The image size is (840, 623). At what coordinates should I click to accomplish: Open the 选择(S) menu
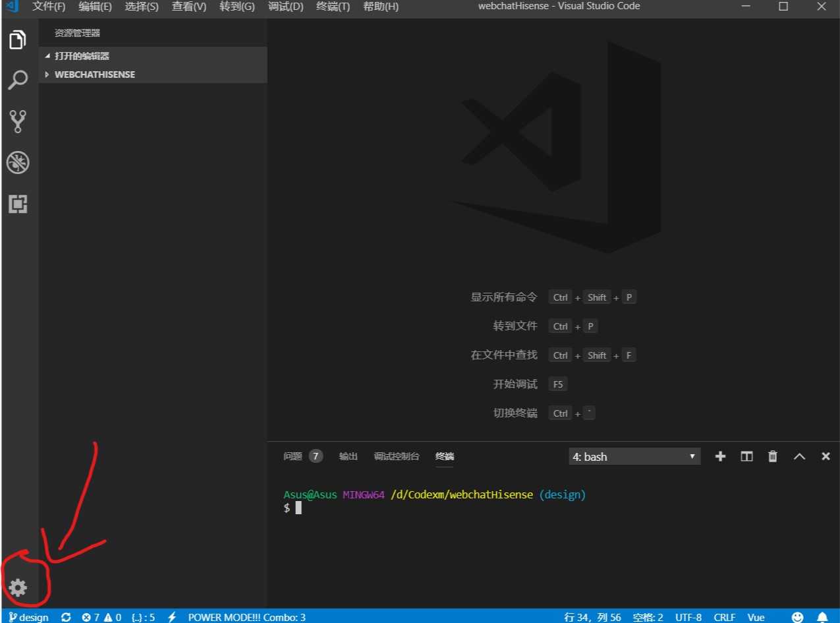click(x=142, y=7)
